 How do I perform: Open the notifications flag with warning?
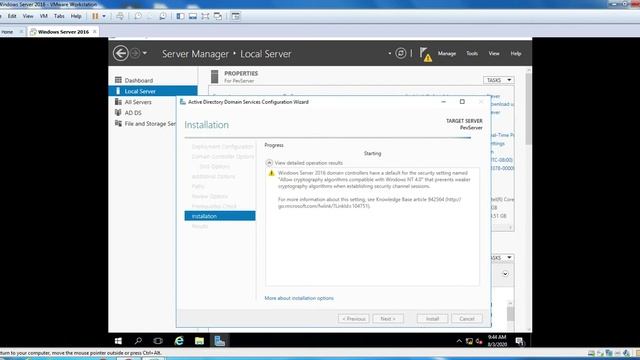pos(425,54)
